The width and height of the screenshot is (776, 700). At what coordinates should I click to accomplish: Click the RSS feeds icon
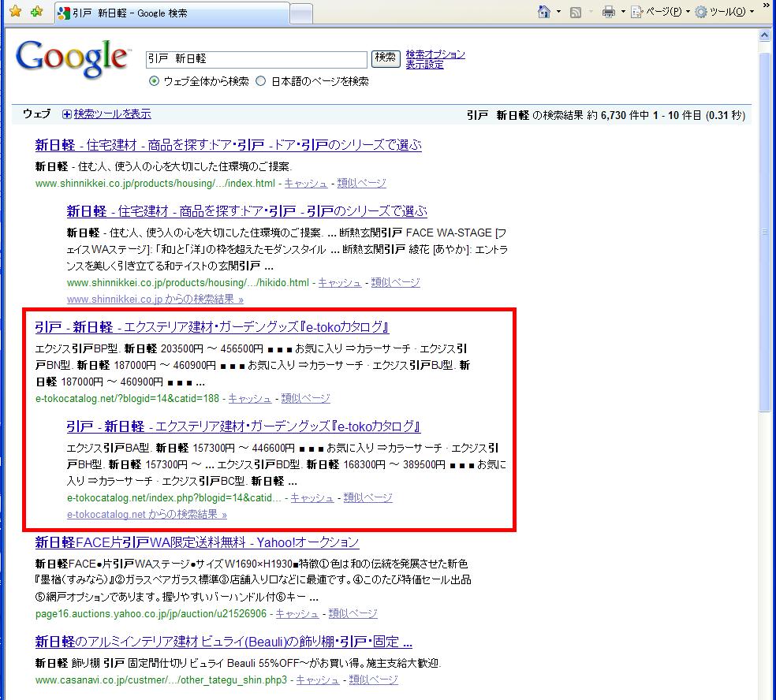576,12
